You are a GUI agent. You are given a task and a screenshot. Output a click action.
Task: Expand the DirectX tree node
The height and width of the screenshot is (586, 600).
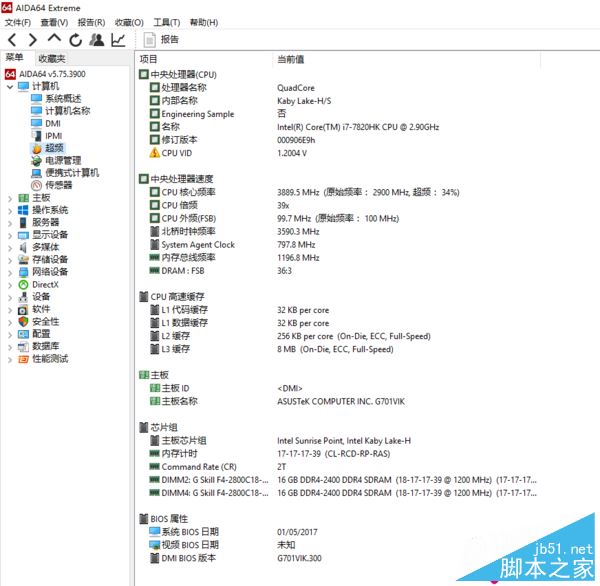tap(10, 285)
